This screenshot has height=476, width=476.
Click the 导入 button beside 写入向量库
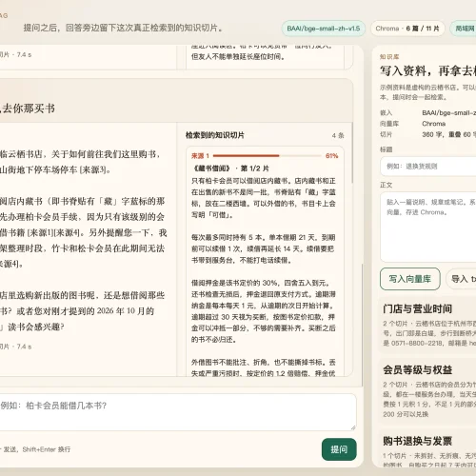(x=462, y=279)
